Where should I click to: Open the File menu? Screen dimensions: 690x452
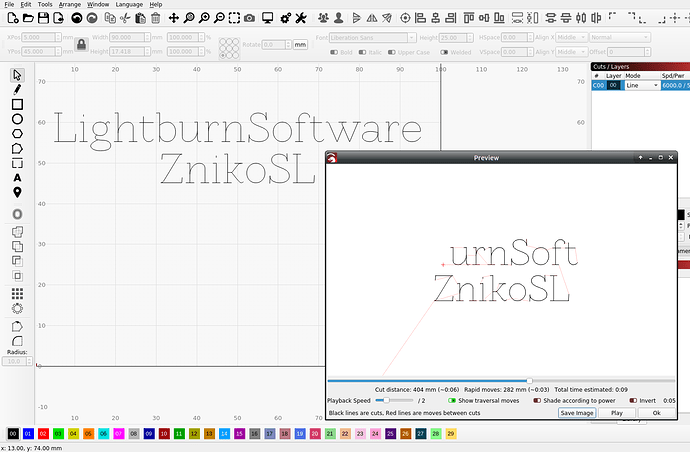(x=9, y=4)
